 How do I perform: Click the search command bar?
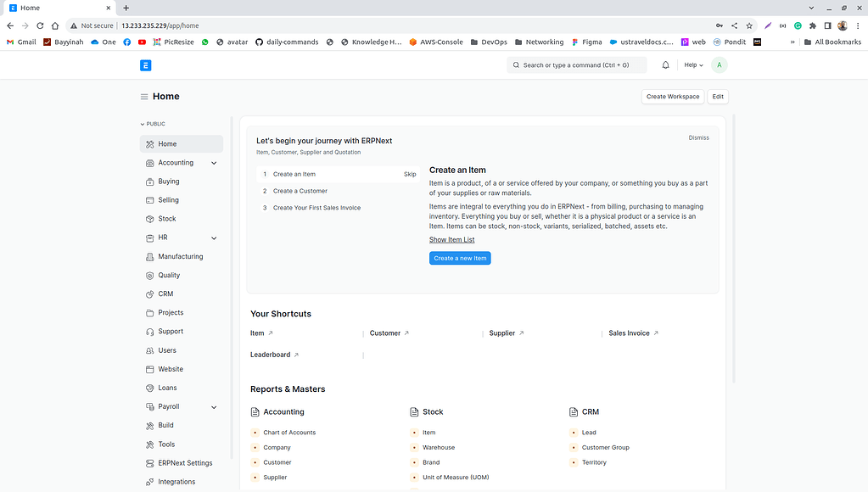(x=576, y=64)
